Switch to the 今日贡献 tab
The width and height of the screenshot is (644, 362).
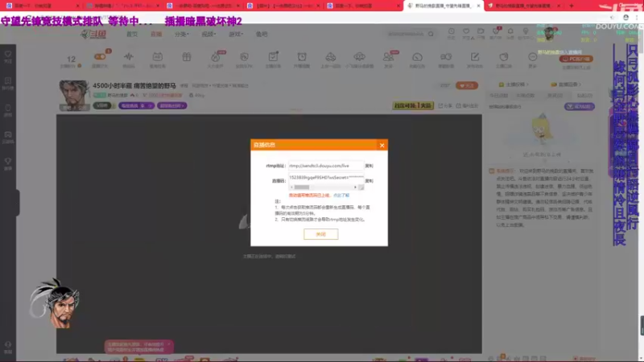pos(499,95)
